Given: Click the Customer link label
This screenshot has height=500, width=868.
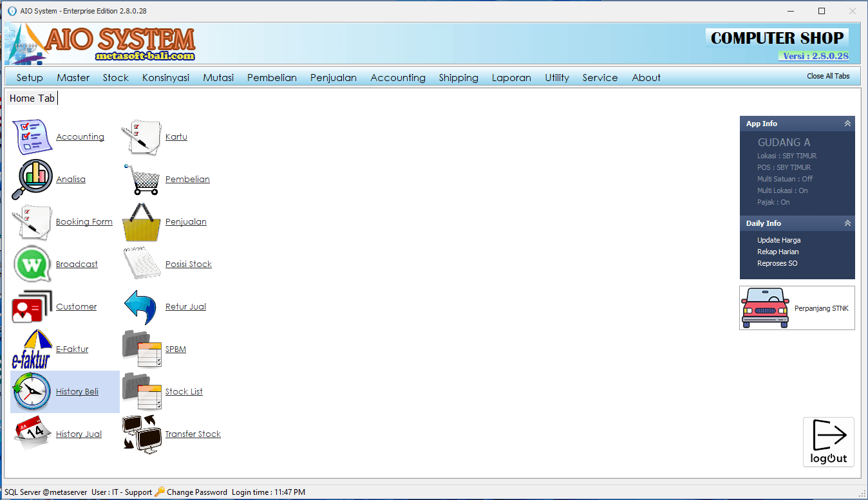Looking at the screenshot, I should tap(76, 306).
